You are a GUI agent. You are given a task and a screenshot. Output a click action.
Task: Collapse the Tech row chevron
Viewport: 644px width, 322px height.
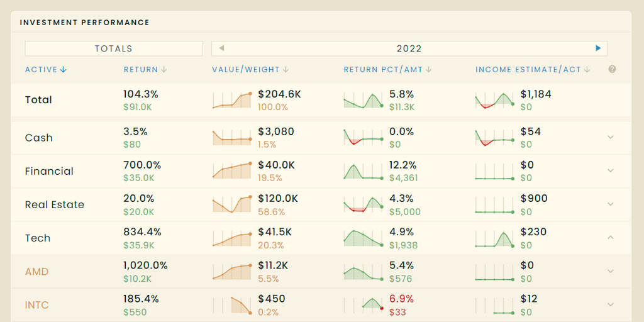610,237
